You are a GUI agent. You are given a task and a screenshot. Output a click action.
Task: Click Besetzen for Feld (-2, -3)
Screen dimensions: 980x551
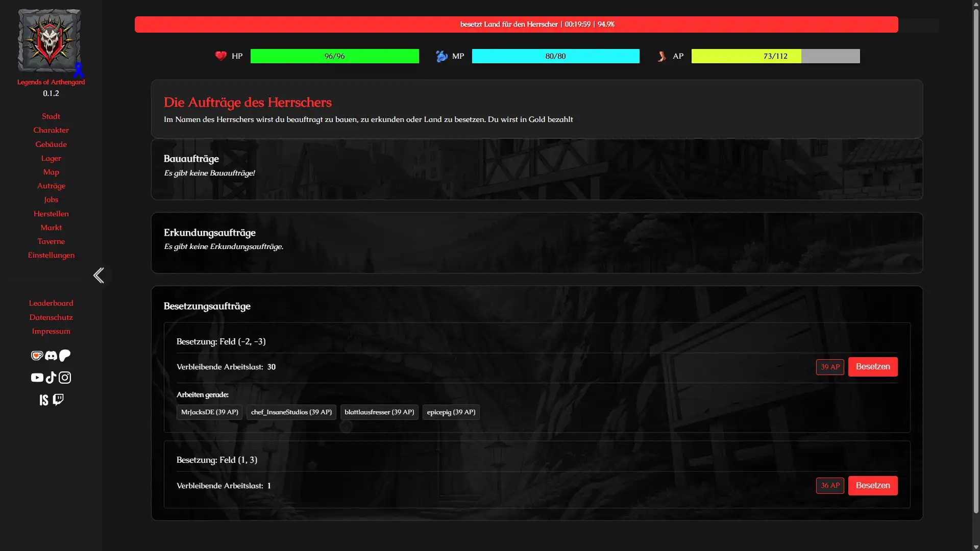[x=873, y=366]
